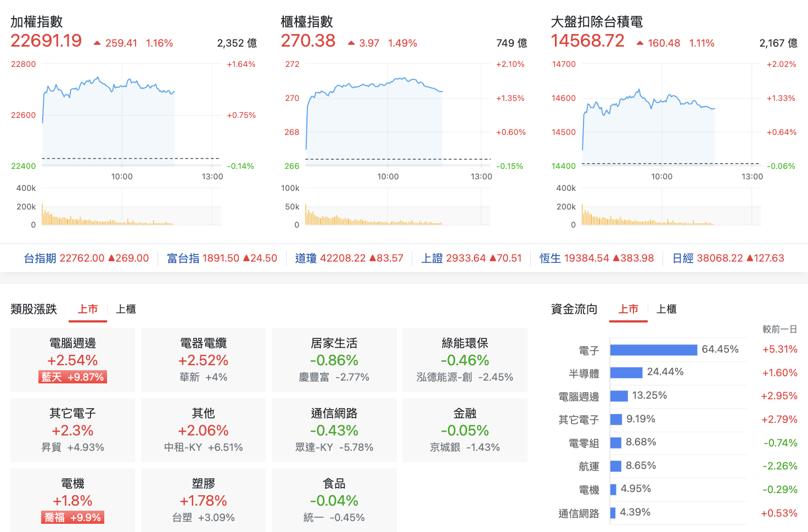Click the 電子 +5.31% change value
This screenshot has width=808, height=532.
tap(780, 349)
